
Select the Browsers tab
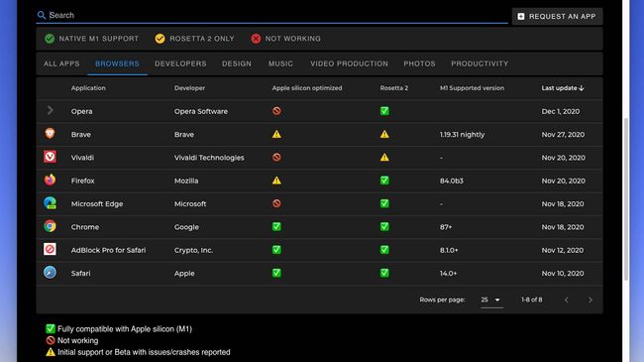[x=117, y=63]
